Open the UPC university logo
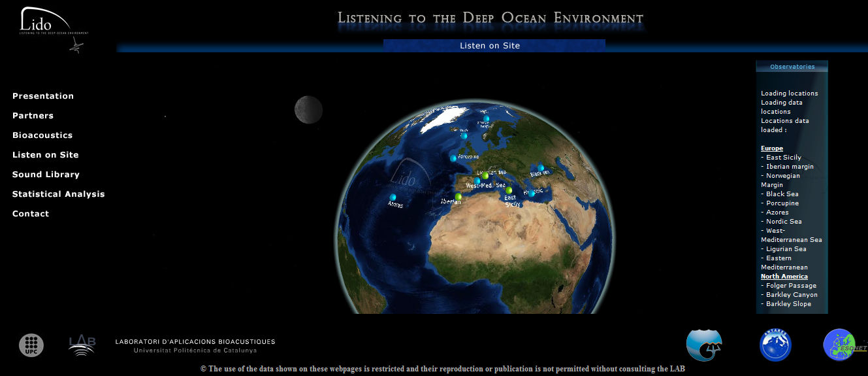Screen dimensions: 868x376 [31, 345]
